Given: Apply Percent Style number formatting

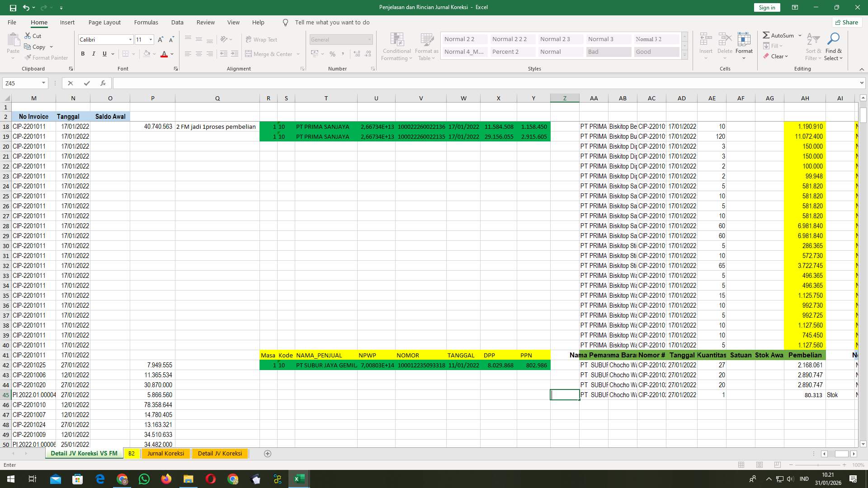Looking at the screenshot, I should [x=332, y=54].
